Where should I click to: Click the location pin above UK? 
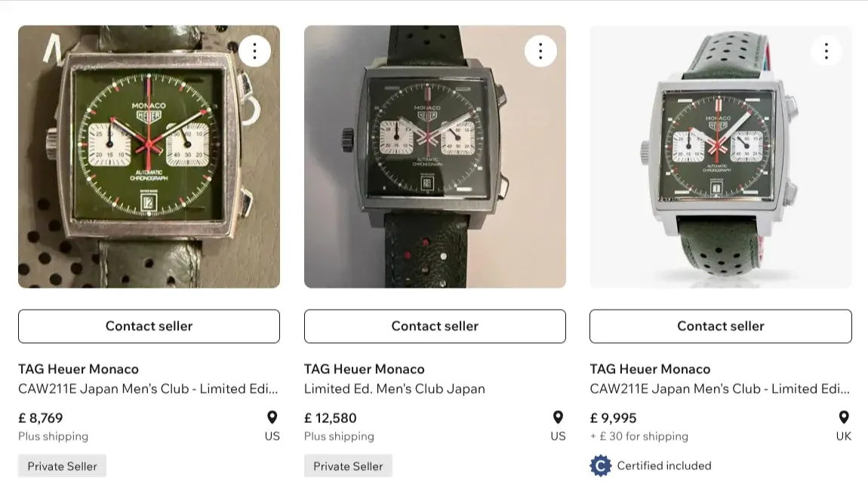[844, 418]
